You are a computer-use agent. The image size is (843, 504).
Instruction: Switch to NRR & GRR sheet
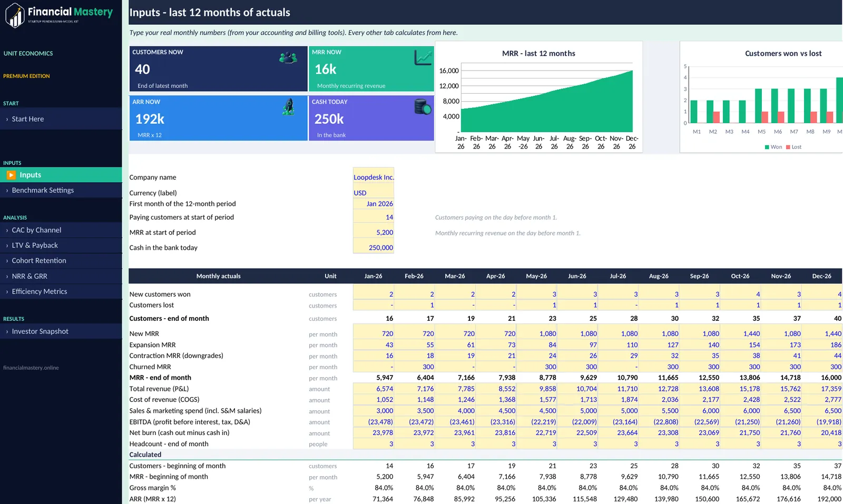click(x=61, y=276)
